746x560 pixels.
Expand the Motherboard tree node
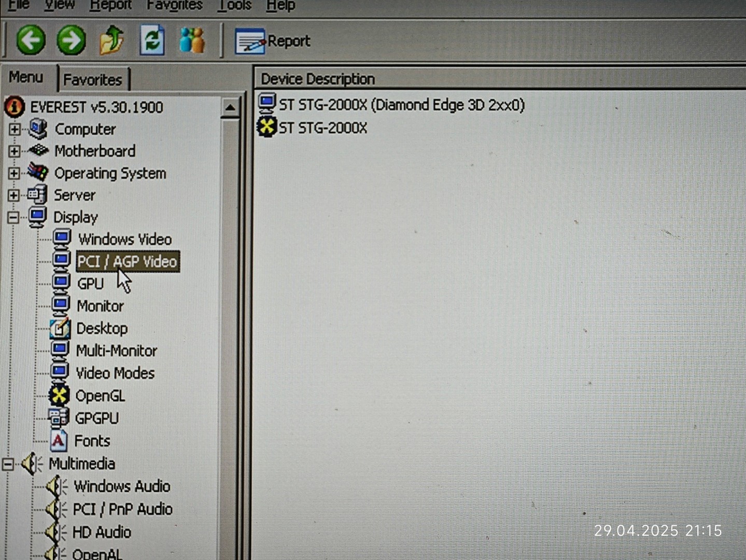(x=14, y=151)
